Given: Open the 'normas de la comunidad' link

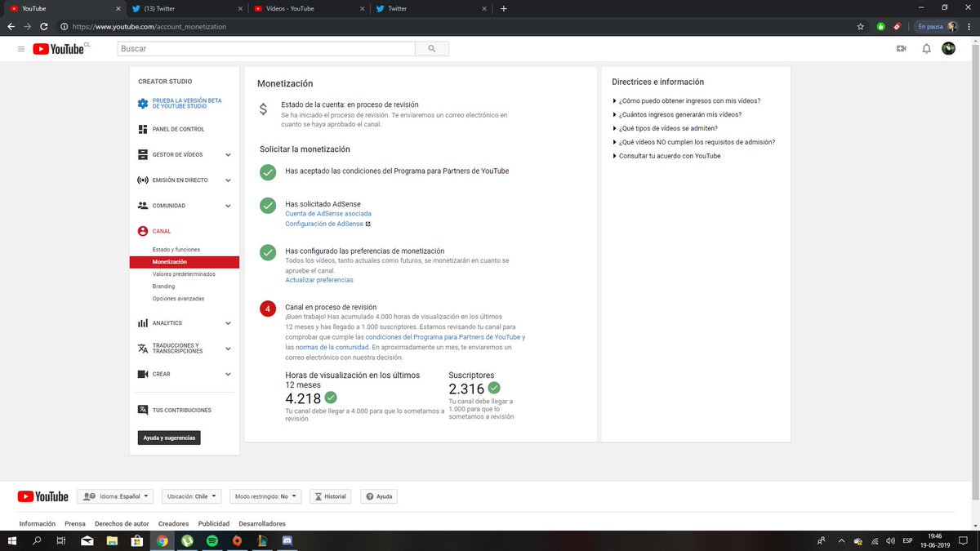Looking at the screenshot, I should pos(331,347).
